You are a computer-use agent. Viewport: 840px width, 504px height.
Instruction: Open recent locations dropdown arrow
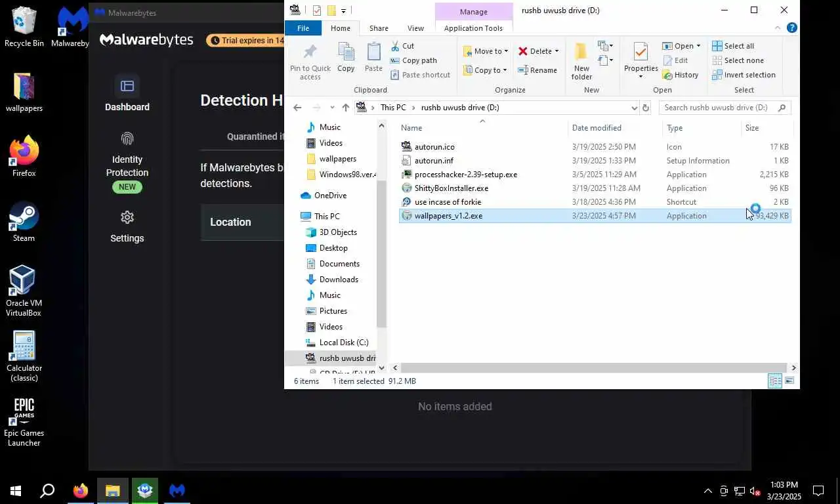332,108
